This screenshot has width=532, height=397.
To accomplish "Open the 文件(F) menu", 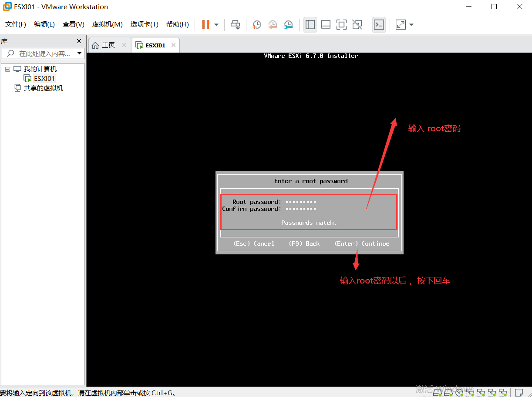I will click(x=16, y=24).
